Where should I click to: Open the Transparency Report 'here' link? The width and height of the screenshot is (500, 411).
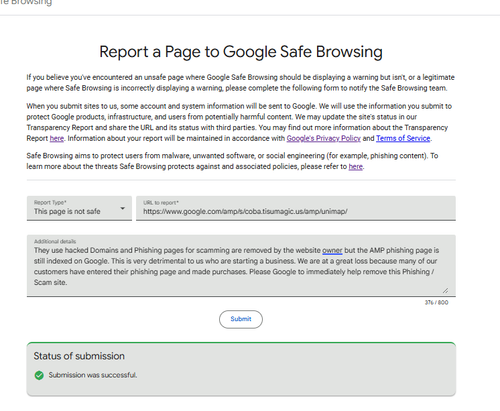click(x=57, y=138)
